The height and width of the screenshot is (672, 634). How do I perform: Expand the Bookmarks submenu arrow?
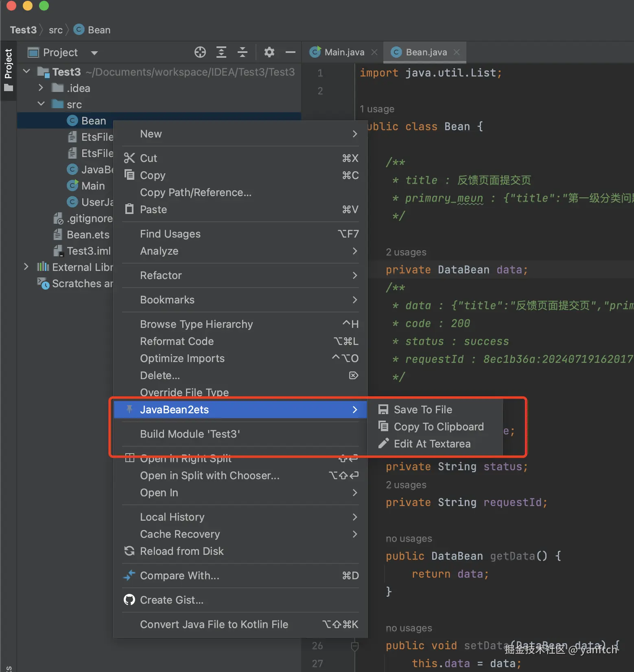355,300
